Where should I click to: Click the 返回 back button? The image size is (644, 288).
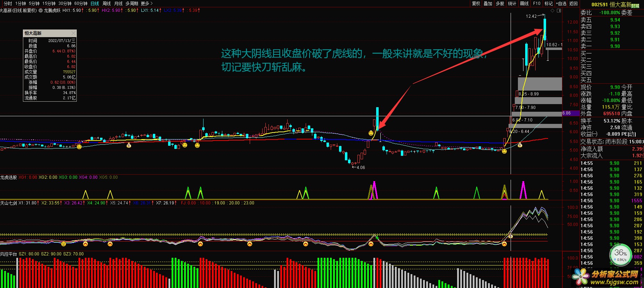573,3
